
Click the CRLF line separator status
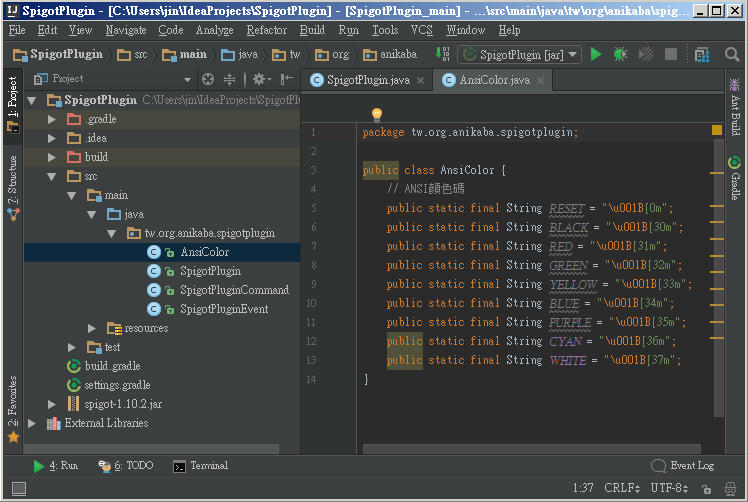click(x=622, y=488)
